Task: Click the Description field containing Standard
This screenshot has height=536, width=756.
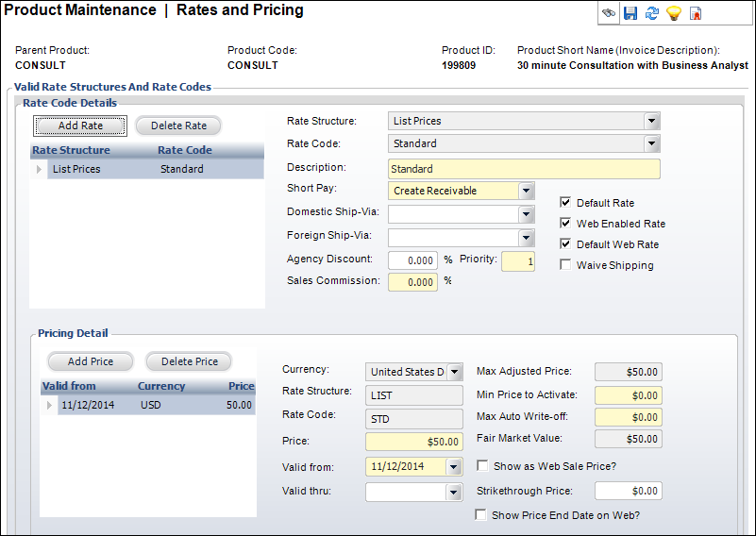Action: pyautogui.click(x=524, y=169)
